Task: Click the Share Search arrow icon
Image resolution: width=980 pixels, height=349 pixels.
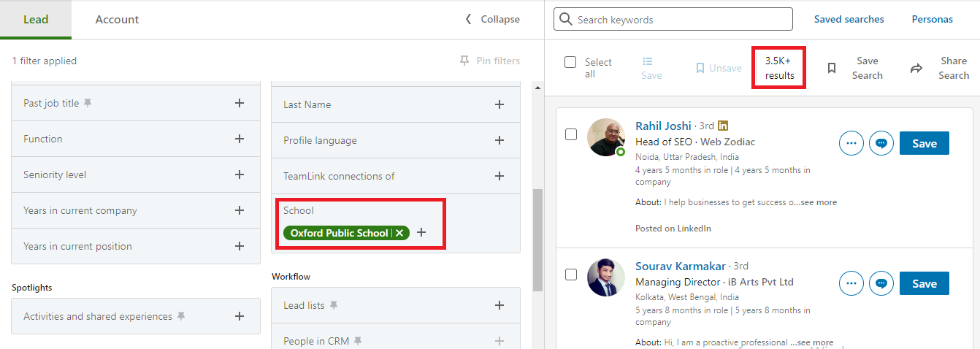Action: point(916,68)
